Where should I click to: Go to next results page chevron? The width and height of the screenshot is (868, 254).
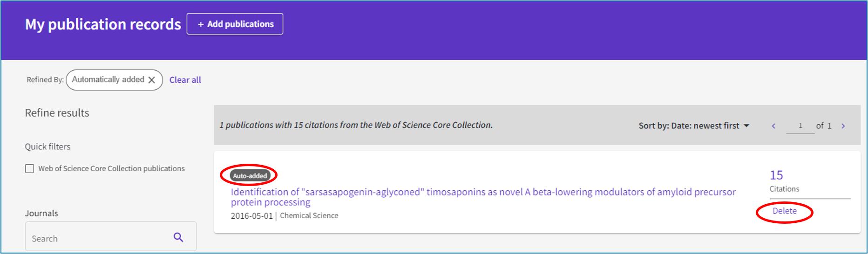pyautogui.click(x=843, y=126)
